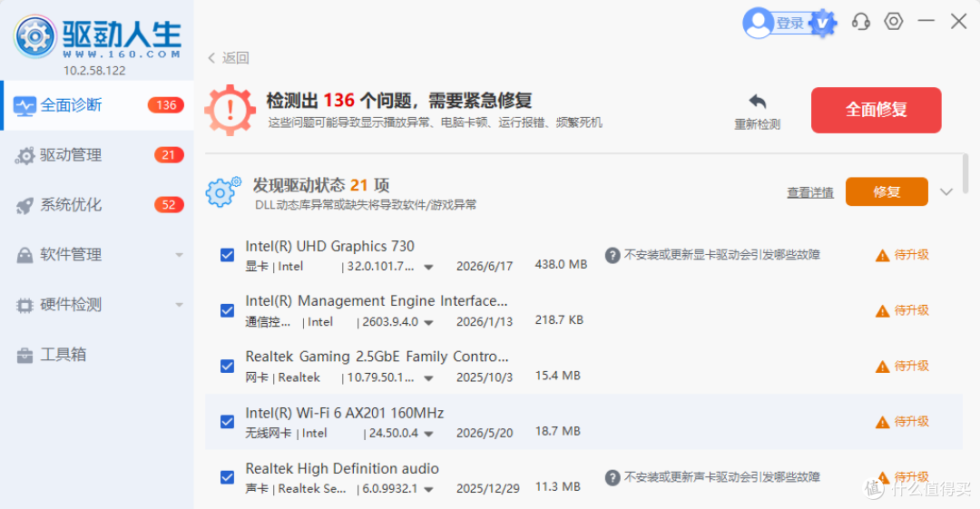Click the orange 修复 button

tap(887, 191)
